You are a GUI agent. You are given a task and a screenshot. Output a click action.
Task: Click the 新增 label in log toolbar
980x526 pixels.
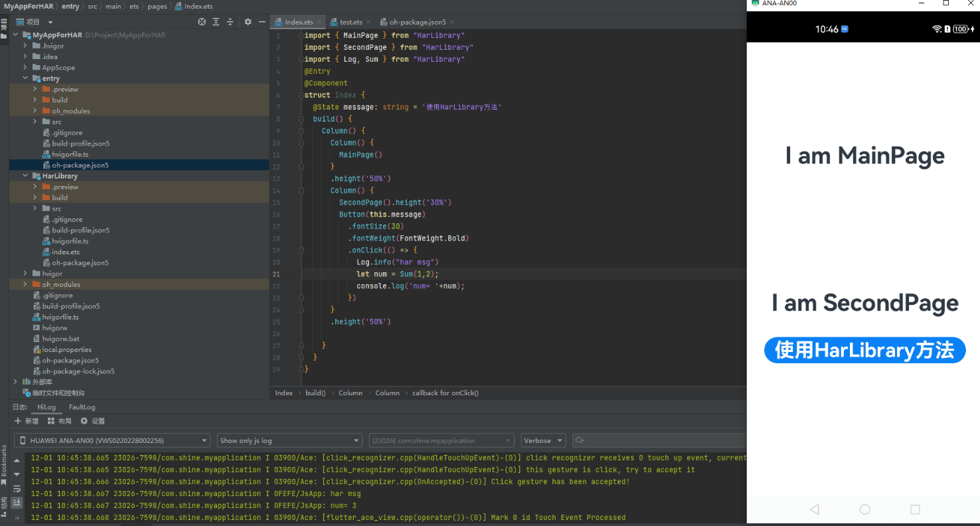(31, 421)
